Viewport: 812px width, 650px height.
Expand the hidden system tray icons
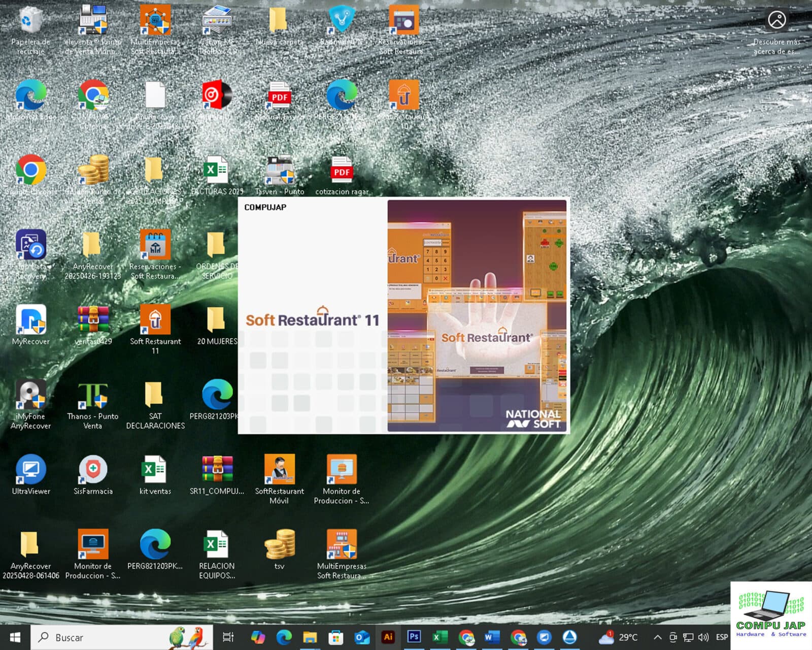point(657,637)
